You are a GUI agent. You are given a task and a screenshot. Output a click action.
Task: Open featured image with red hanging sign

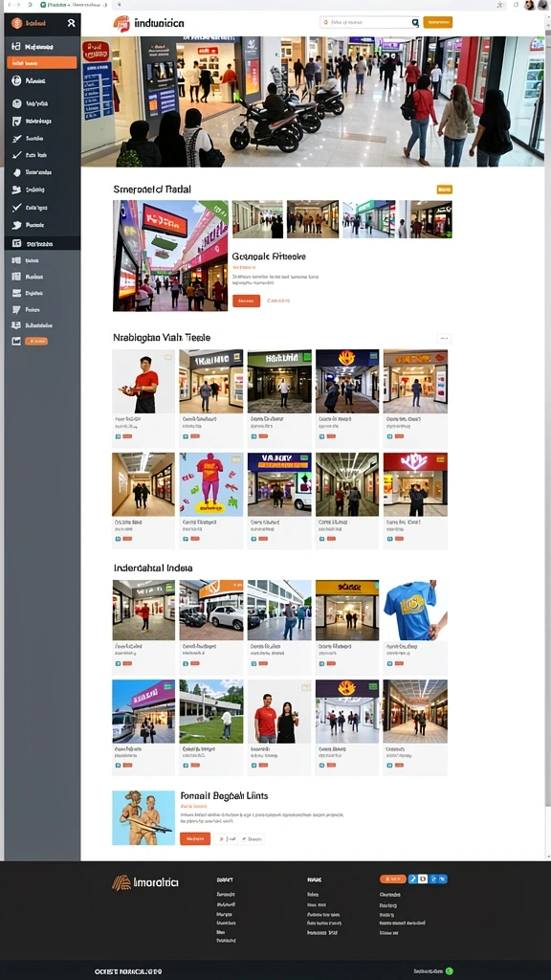pyautogui.click(x=170, y=256)
